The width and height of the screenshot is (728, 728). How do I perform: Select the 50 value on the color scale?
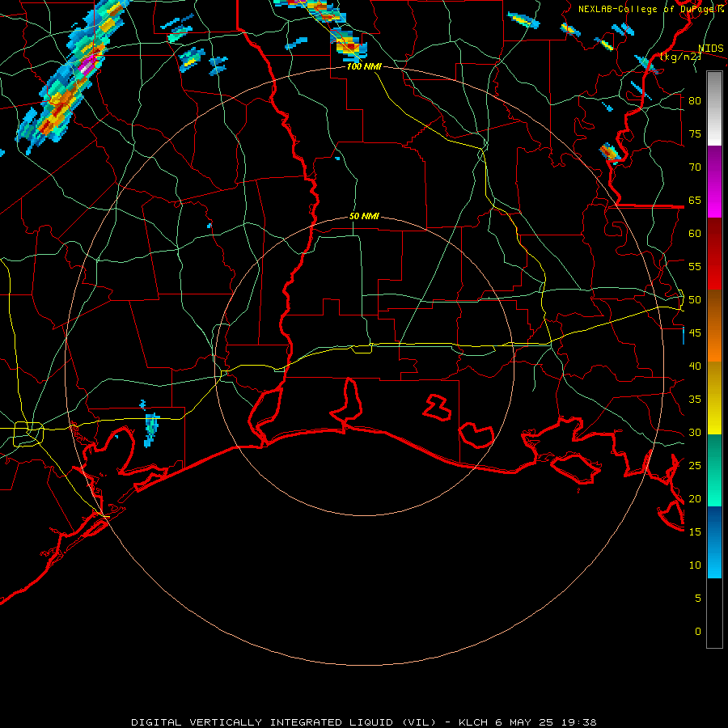tap(695, 300)
